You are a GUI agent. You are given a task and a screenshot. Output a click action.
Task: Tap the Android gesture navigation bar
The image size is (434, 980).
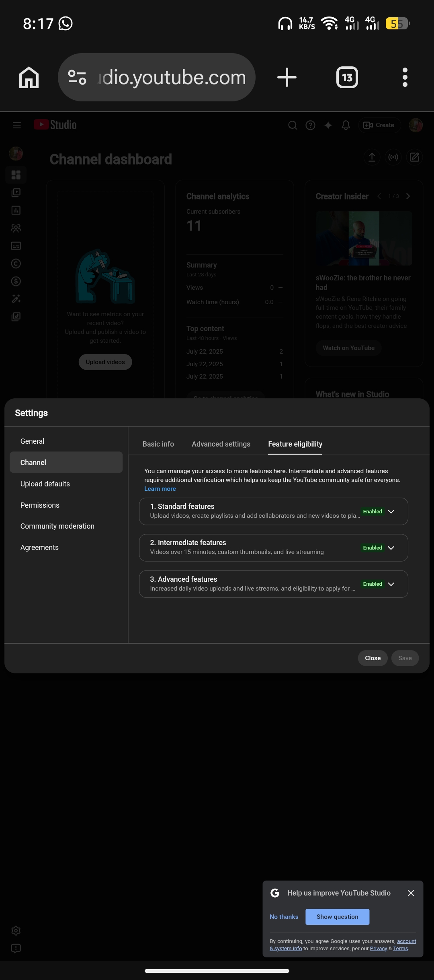[x=217, y=970]
